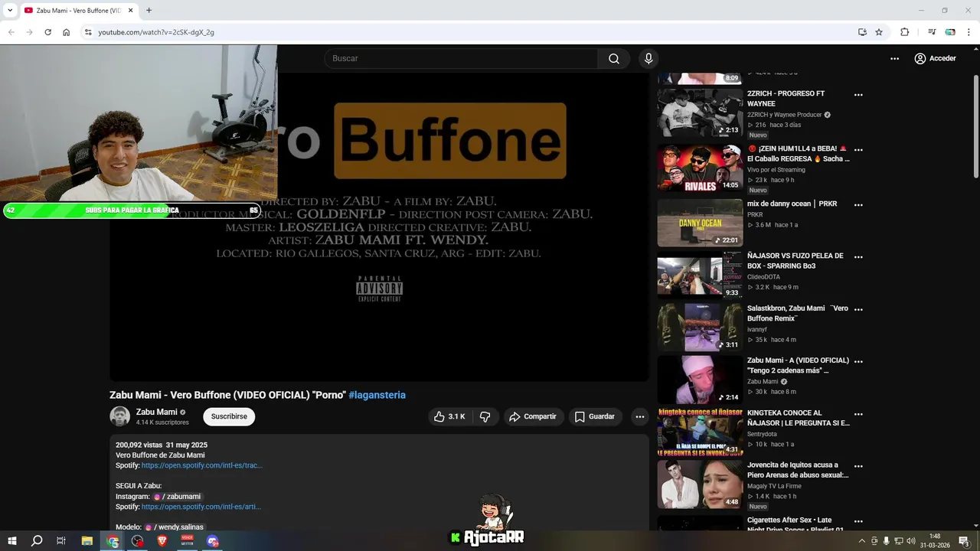Image resolution: width=980 pixels, height=551 pixels.
Task: Open File Explorer from taskbar
Action: pos(87,541)
